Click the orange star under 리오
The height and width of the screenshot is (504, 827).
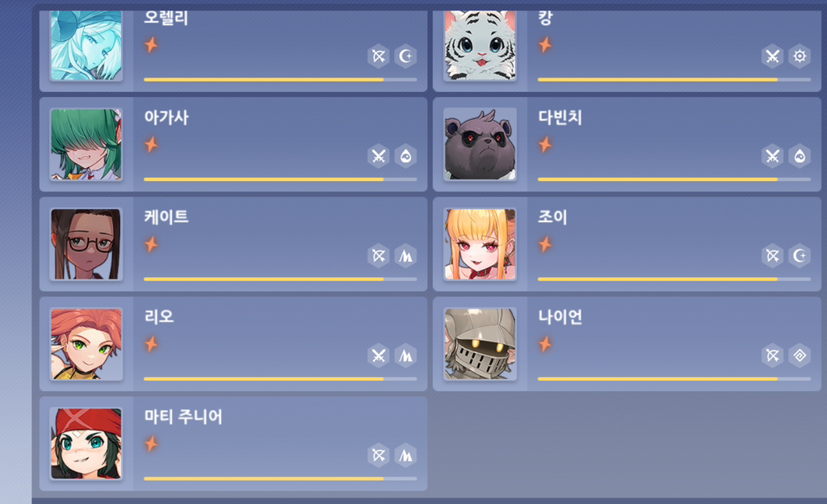[x=151, y=344]
